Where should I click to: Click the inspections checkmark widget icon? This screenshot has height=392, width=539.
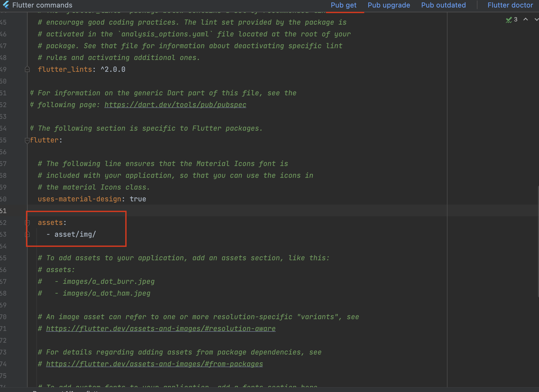(x=508, y=20)
